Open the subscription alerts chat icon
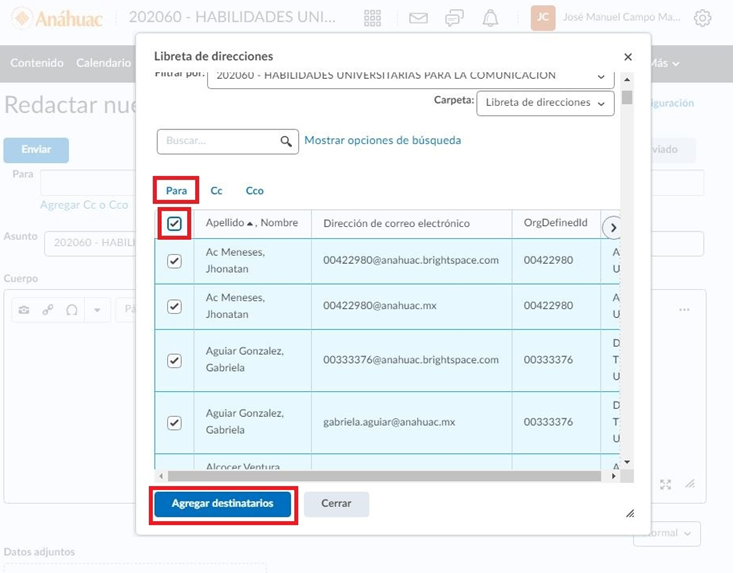Screen dimensions: 737x573 pos(454,18)
